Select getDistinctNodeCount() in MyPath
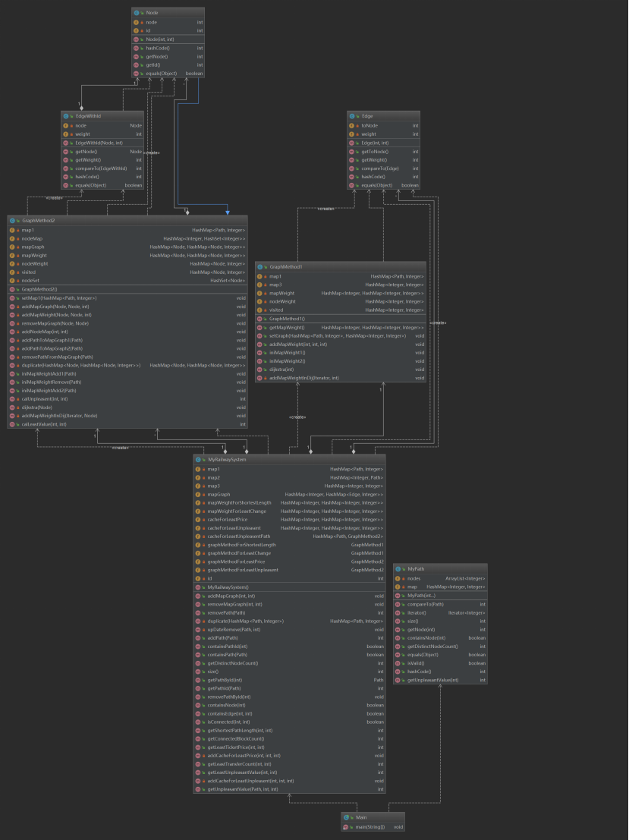Image resolution: width=629 pixels, height=840 pixels. (440, 647)
